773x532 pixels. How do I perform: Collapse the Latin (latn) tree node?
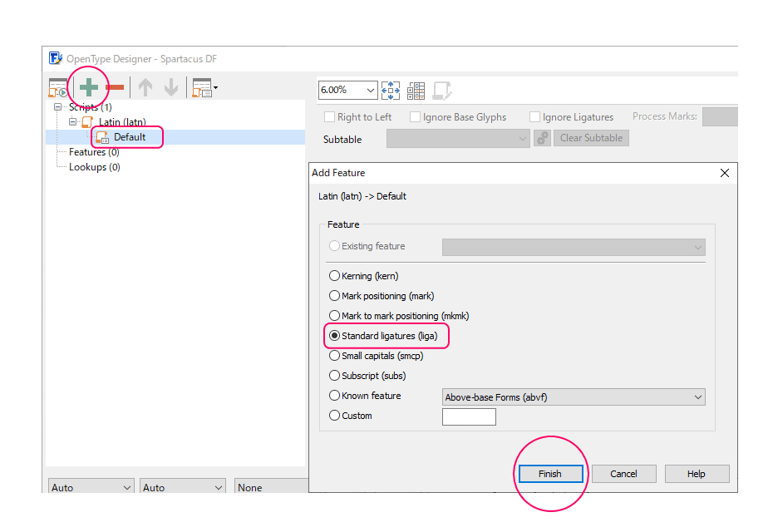73,122
